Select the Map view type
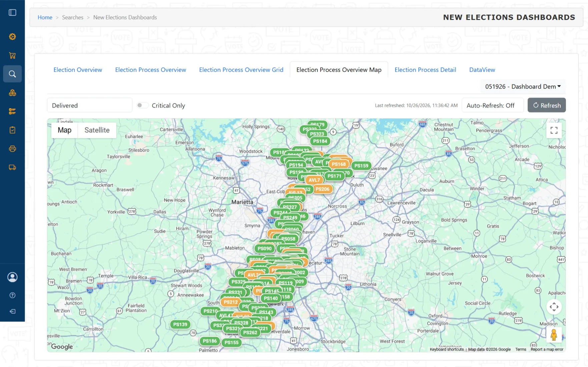 pyautogui.click(x=64, y=130)
